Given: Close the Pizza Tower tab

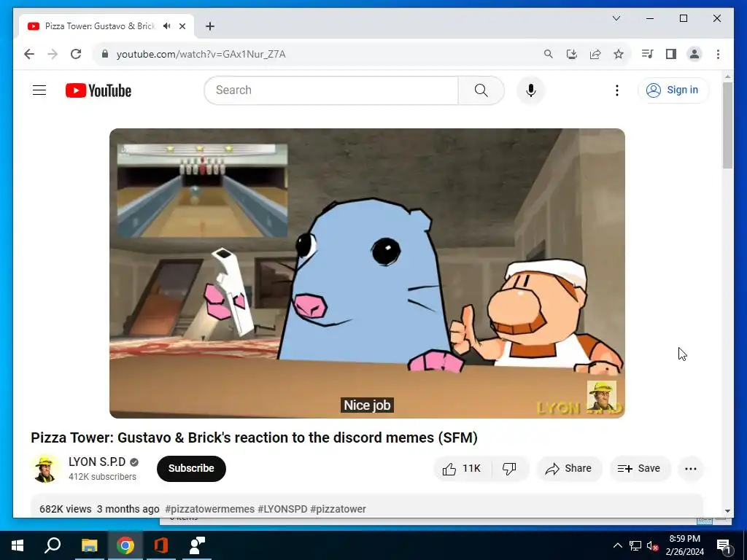Looking at the screenshot, I should pos(182,26).
